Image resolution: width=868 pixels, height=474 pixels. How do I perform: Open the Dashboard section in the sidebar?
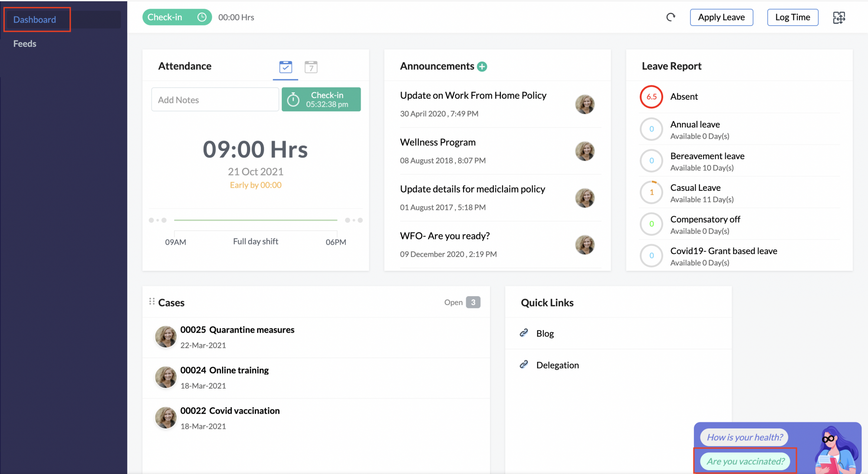point(35,20)
